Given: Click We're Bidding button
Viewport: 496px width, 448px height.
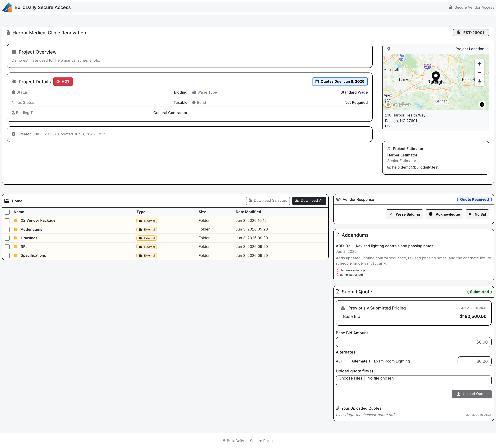Looking at the screenshot, I should pos(404,214).
